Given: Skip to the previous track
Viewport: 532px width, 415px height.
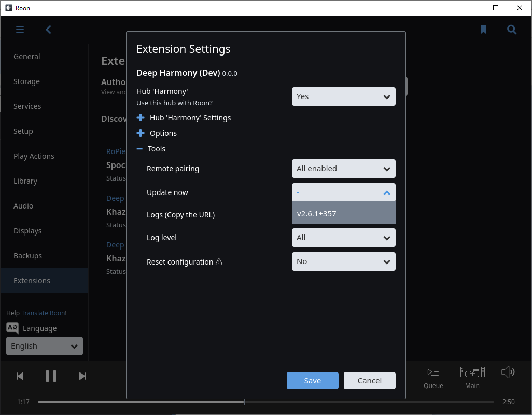Looking at the screenshot, I should click(20, 376).
